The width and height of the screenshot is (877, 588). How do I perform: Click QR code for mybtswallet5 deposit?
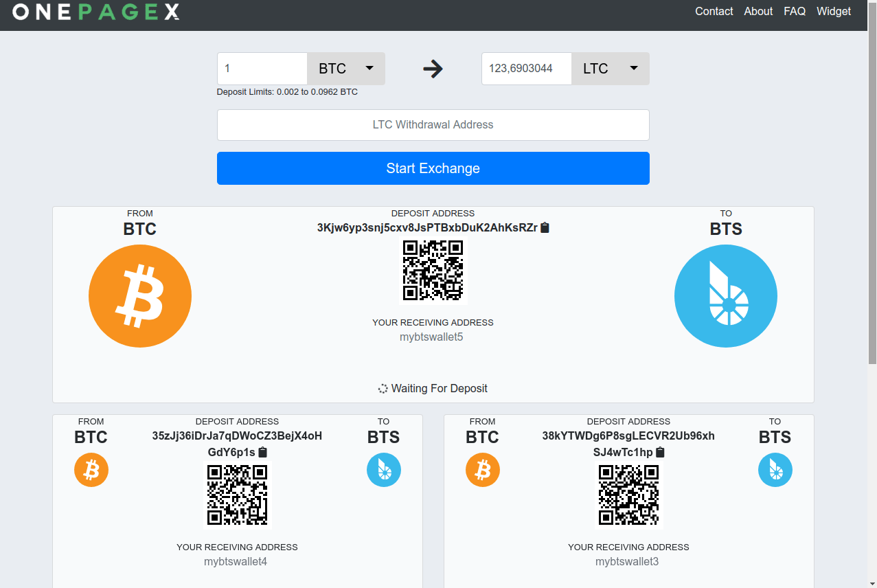click(433, 271)
